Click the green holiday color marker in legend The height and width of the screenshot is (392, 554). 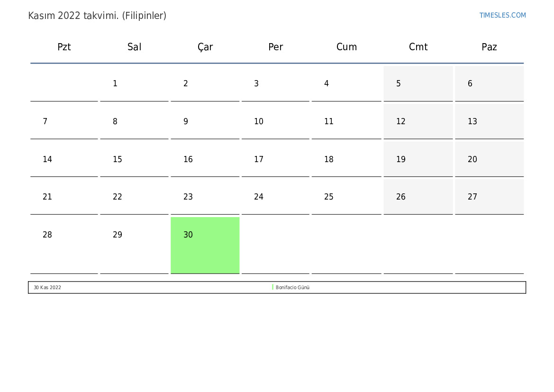coord(272,287)
